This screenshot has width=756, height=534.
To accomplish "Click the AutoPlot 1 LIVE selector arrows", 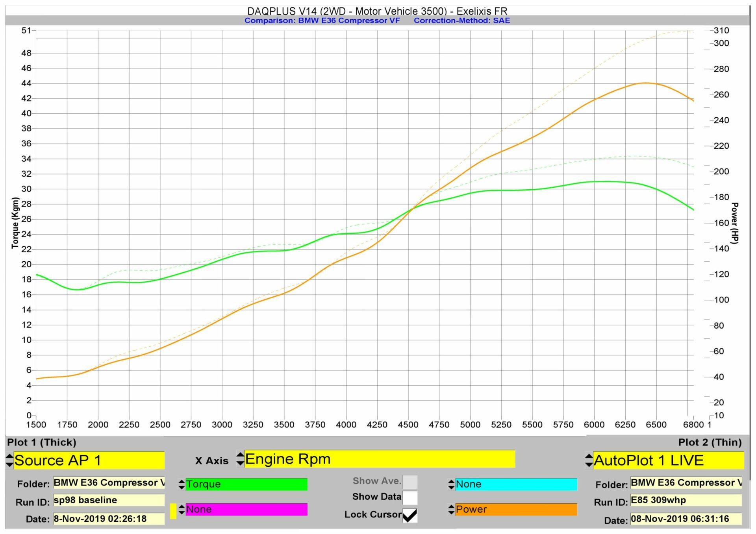I will pos(589,460).
